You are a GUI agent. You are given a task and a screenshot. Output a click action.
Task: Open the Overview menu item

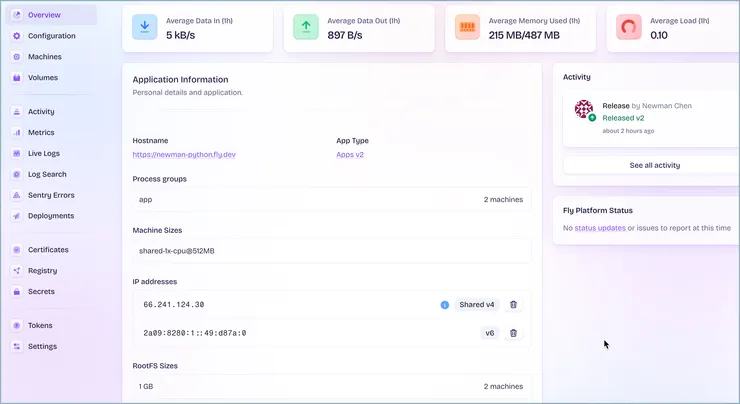[51, 15]
